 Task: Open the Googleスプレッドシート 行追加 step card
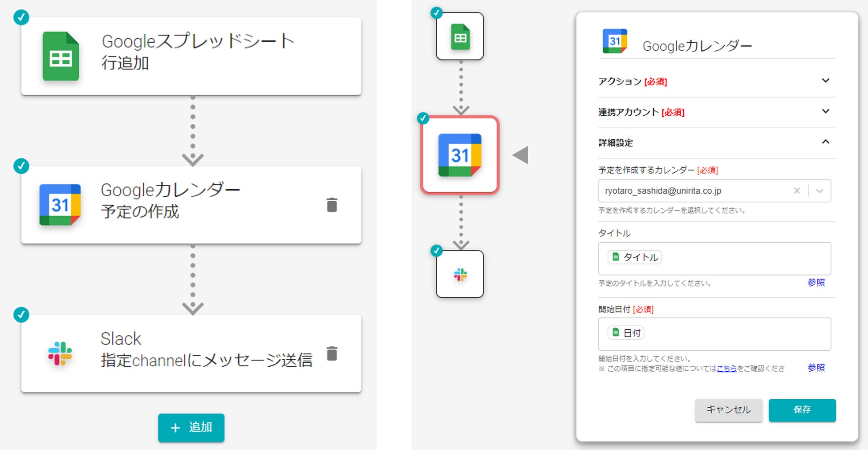tap(191, 56)
